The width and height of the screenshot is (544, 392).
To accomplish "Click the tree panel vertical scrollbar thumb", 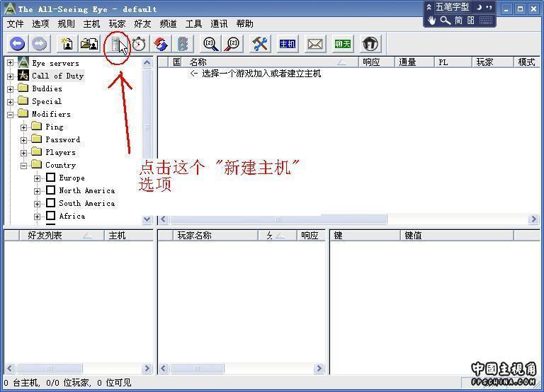I will (147, 127).
